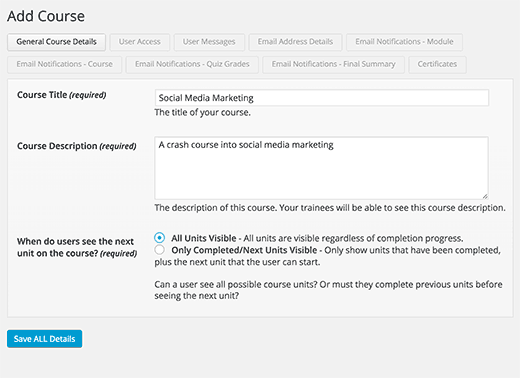Select the Email Address Details tab
This screenshot has height=378, width=520.
295,42
